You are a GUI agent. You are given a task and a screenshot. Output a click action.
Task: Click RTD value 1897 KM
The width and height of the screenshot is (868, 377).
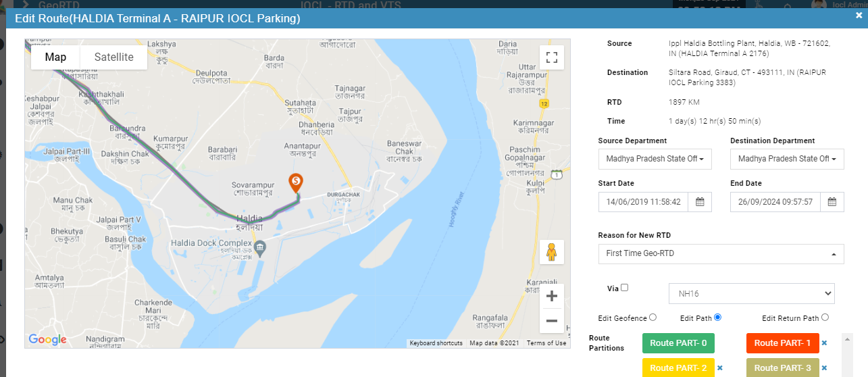684,102
